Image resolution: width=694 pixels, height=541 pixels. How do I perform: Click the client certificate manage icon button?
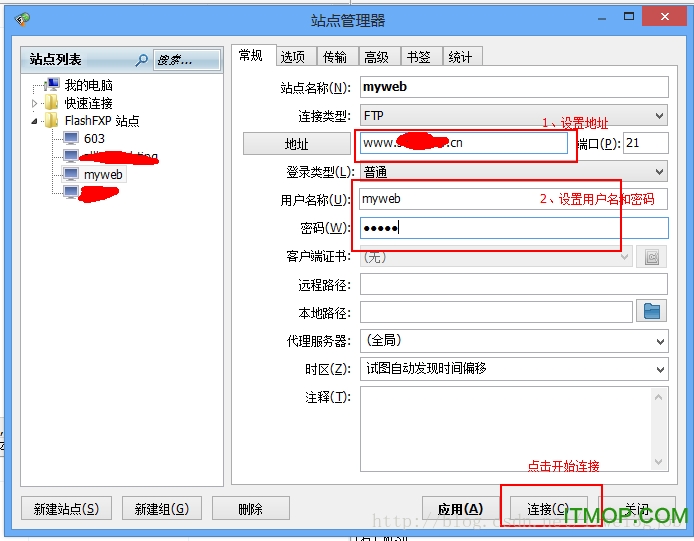[652, 256]
